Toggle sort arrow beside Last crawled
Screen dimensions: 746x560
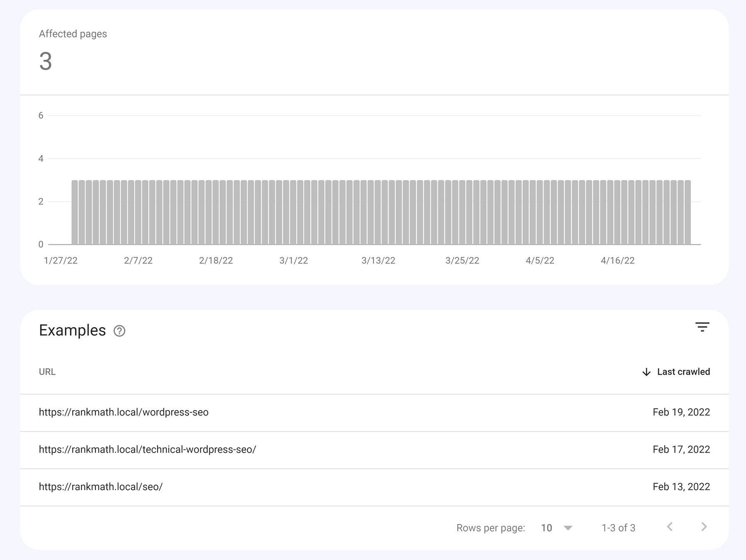tap(646, 372)
